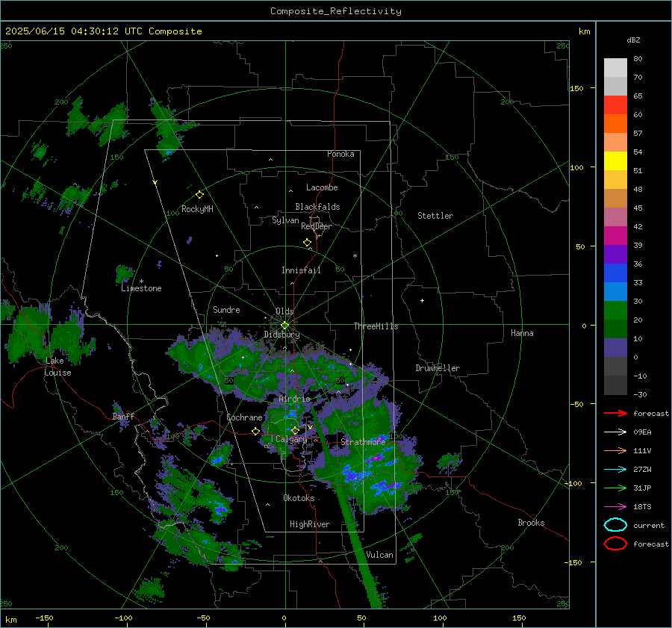Click the Lacombe city label

322,187
